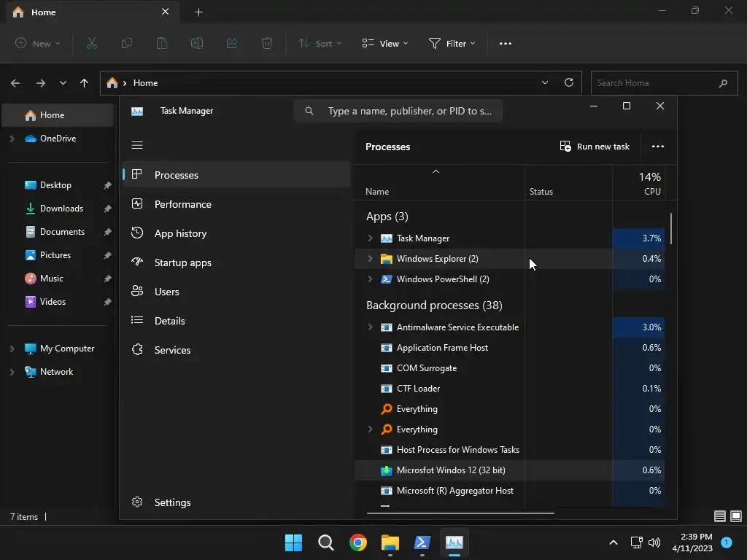The image size is (747, 560).
Task: Select Microsfot Windos 12 (32 bit) process
Action: [x=509, y=470]
